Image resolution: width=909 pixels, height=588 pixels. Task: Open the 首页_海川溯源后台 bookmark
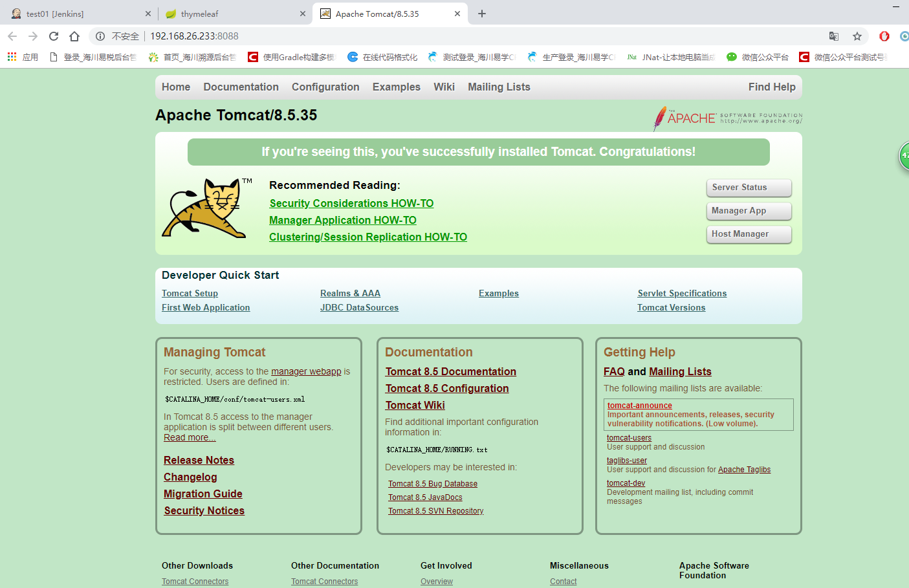(192, 57)
